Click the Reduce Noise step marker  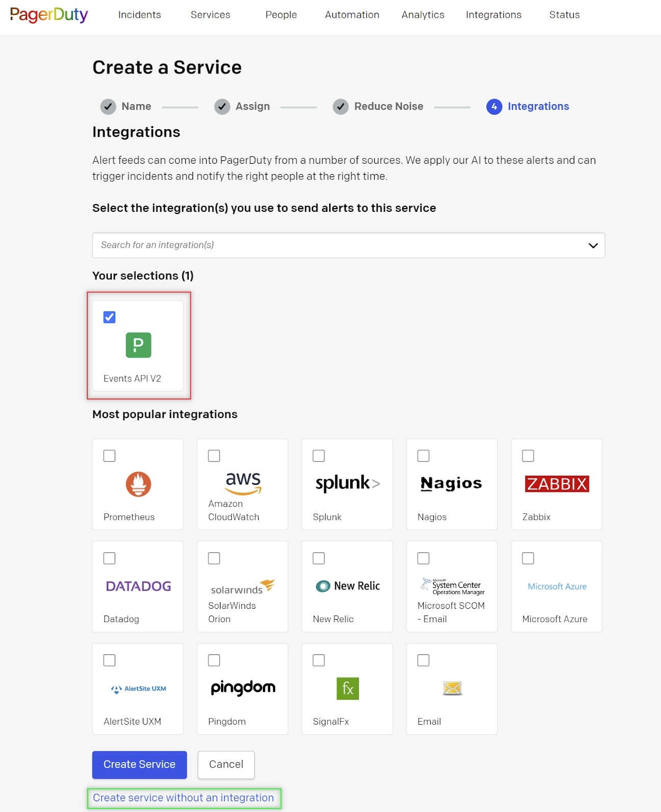341,107
